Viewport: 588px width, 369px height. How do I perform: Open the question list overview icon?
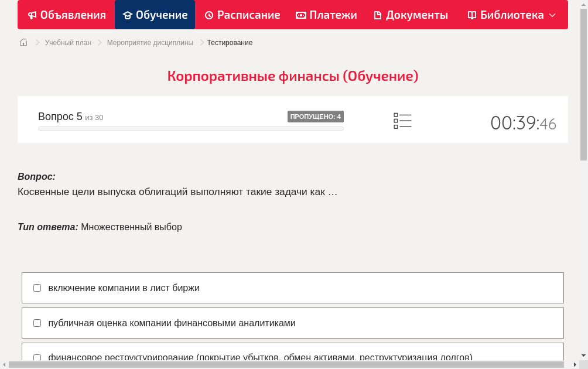pyautogui.click(x=402, y=120)
